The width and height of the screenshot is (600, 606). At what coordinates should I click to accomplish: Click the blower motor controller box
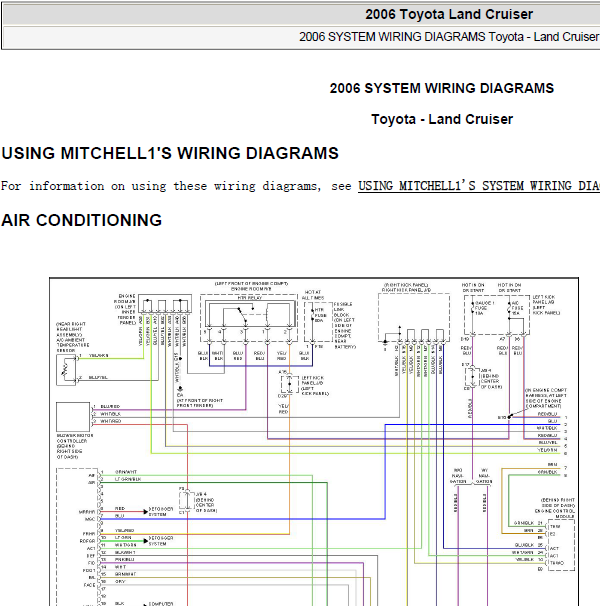[x=73, y=417]
